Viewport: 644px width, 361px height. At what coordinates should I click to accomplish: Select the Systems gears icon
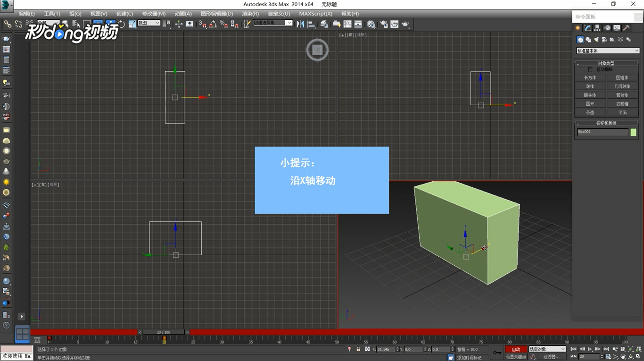point(628,40)
